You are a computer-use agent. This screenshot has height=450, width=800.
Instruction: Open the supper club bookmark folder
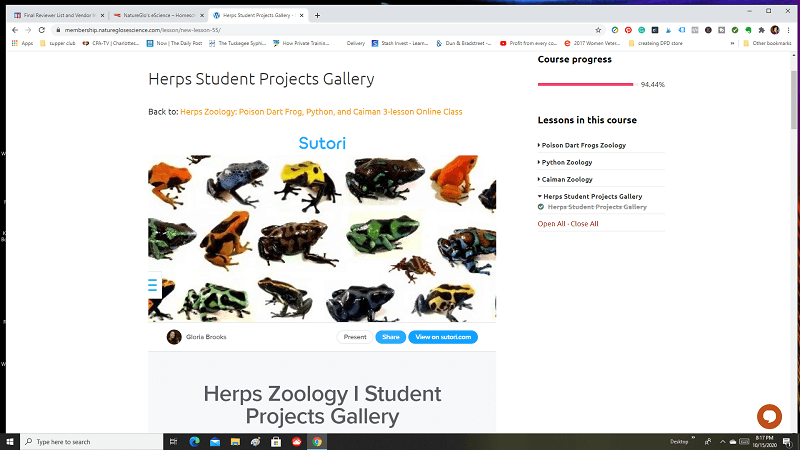58,43
